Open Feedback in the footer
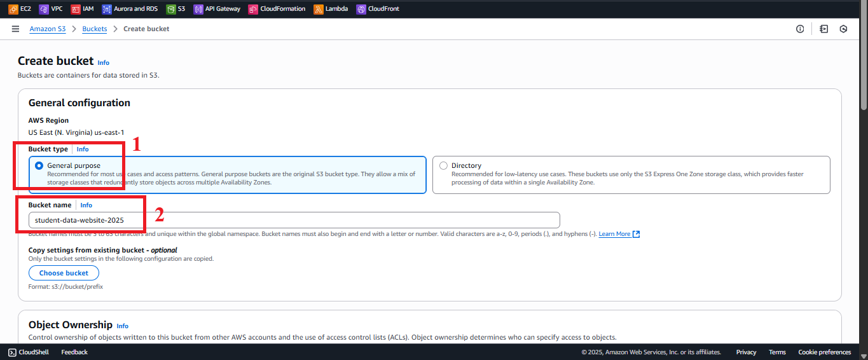This screenshot has width=868, height=360. [74, 352]
